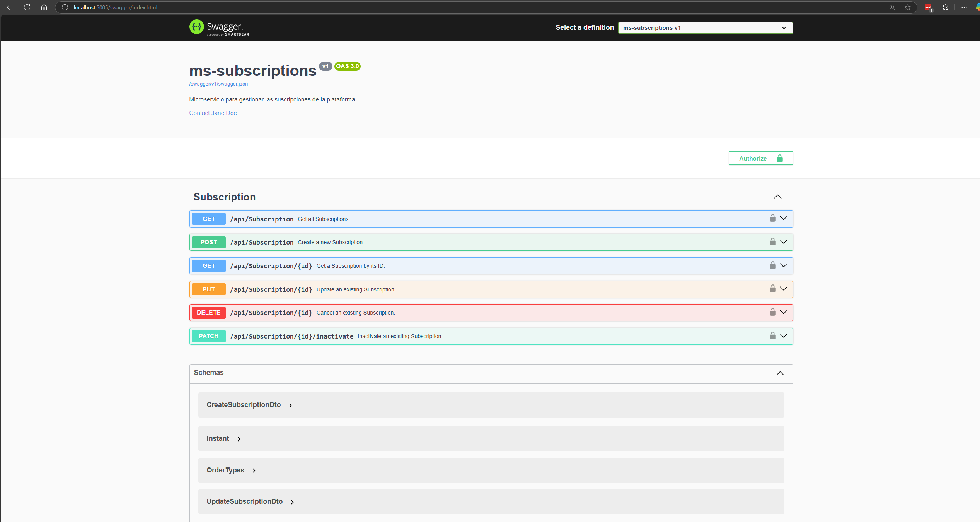
Task: Click the 'Cancel an existing Subscription.' description
Action: [356, 313]
